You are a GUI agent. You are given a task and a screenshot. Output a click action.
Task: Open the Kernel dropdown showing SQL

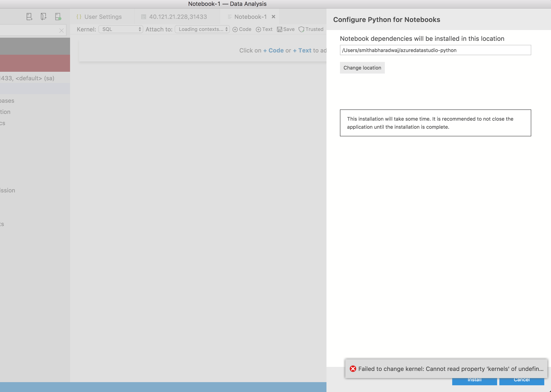[x=120, y=29]
